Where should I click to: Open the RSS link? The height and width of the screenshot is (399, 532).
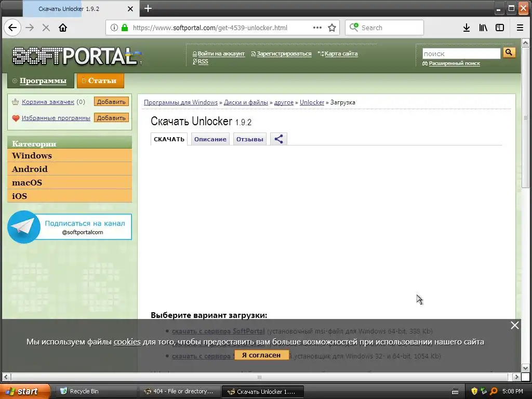coord(203,61)
